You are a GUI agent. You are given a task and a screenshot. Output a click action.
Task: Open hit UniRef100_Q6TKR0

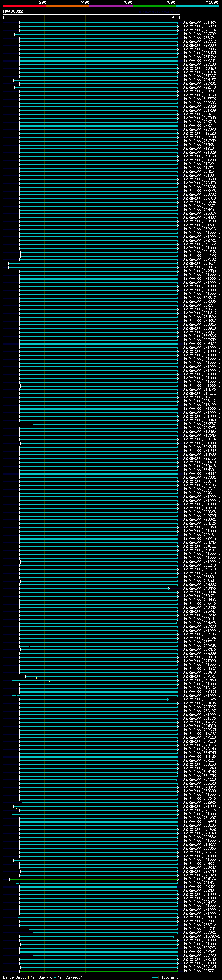[199, 57]
